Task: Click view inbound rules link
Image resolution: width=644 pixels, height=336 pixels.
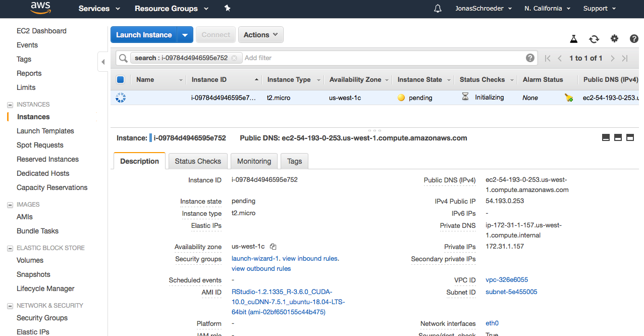Action: pyautogui.click(x=310, y=258)
